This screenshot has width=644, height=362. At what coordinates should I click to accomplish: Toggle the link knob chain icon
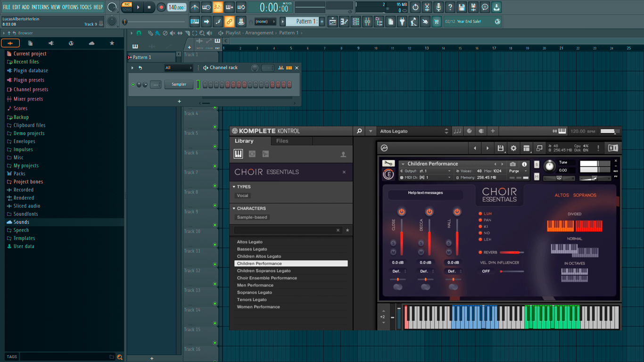229,22
